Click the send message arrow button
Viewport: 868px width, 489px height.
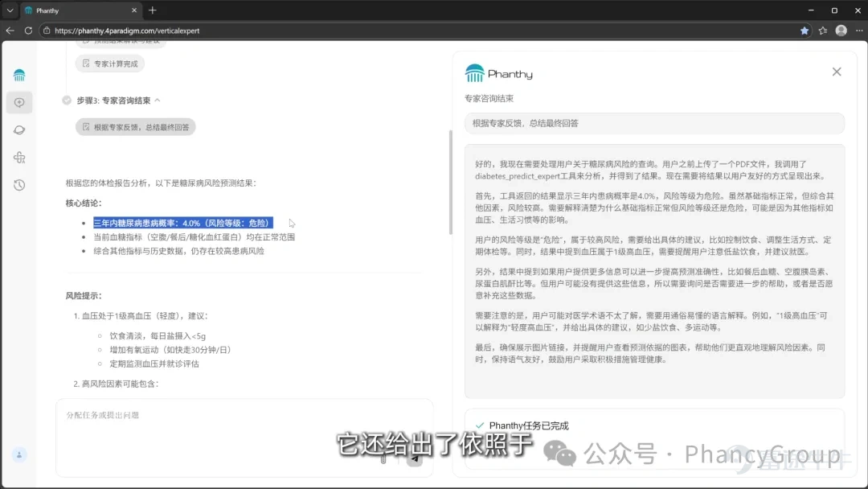[x=414, y=459]
